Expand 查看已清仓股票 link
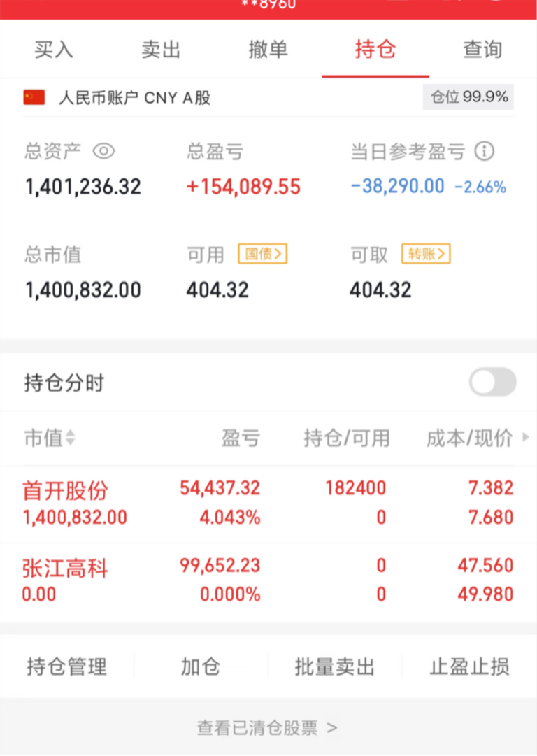Screen dimensions: 537x756 pyautogui.click(x=268, y=728)
